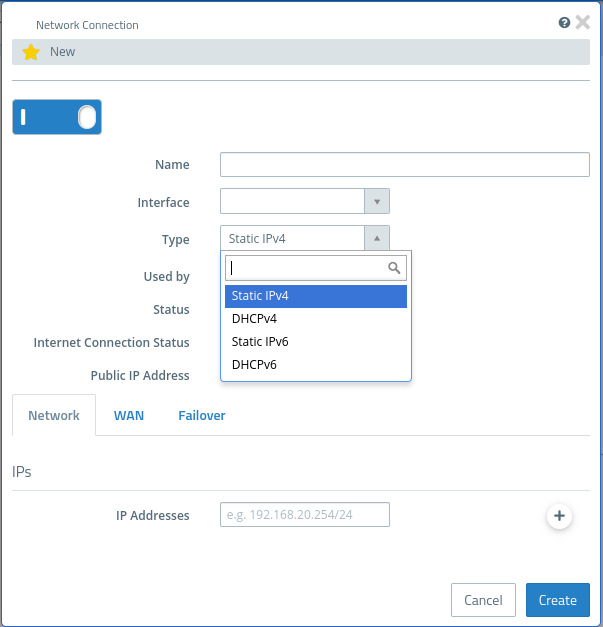This screenshot has width=603, height=627.
Task: Click the yellow star New icon
Action: tap(31, 52)
